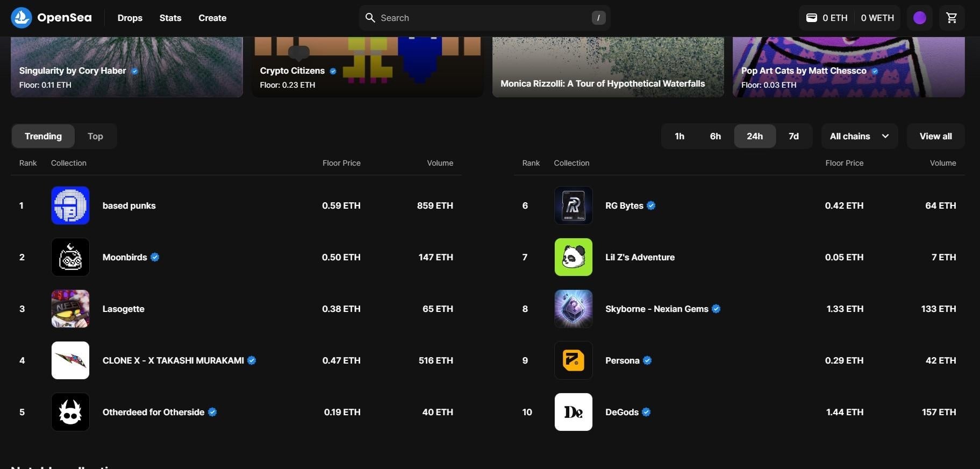Click Lil Z's Adventure floor 0.05 ETH
This screenshot has width=980, height=469.
(845, 257)
